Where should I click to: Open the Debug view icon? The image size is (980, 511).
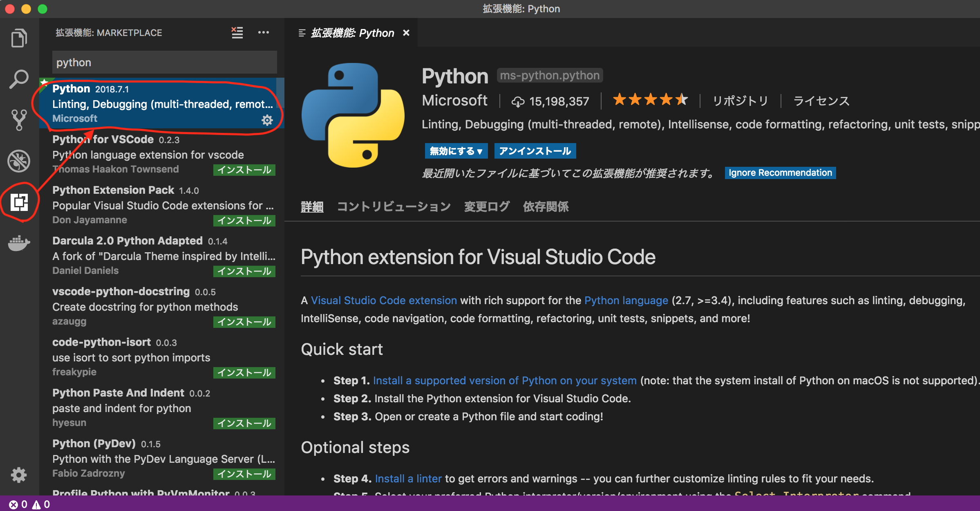(18, 161)
